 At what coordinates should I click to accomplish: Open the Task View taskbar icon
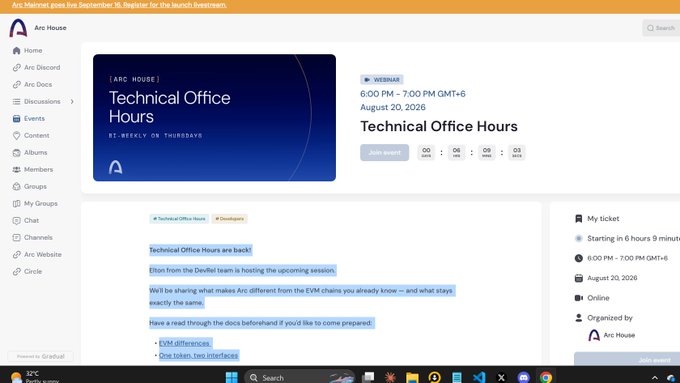pos(368,377)
